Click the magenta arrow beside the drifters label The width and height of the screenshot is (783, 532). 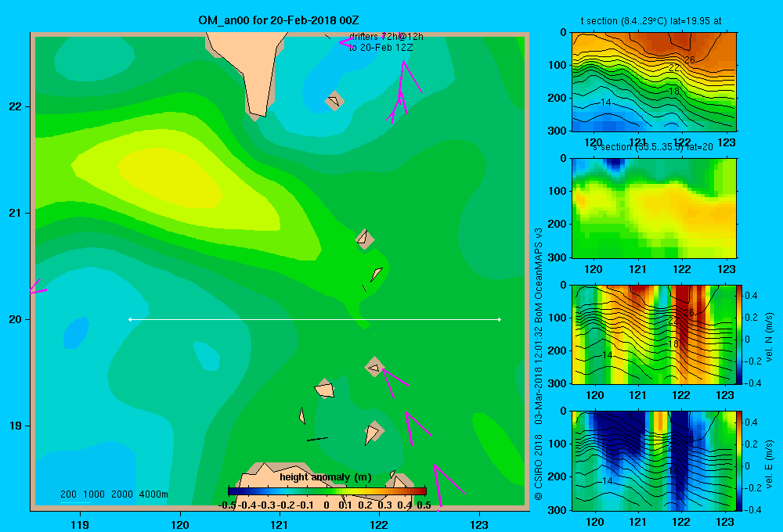pyautogui.click(x=345, y=43)
